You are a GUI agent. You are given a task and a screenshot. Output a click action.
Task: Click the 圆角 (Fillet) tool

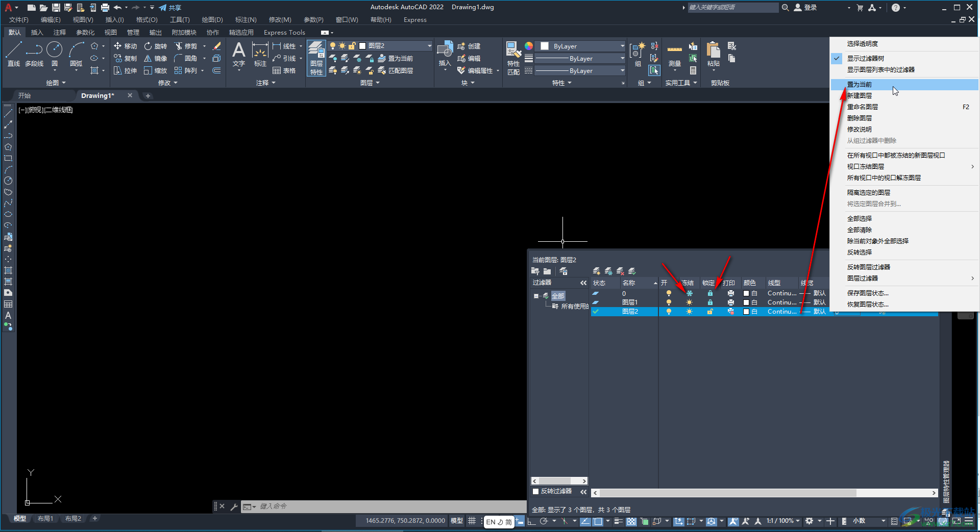[x=186, y=58]
